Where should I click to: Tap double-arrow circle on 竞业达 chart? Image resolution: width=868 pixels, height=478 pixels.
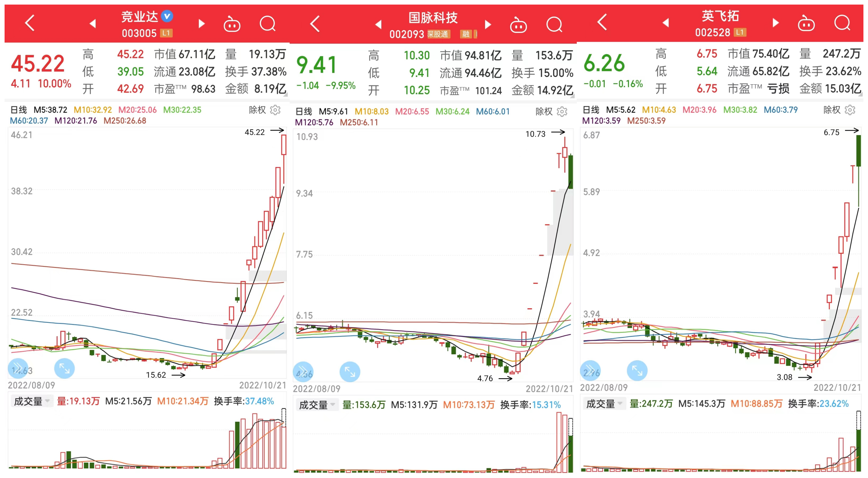18,368
